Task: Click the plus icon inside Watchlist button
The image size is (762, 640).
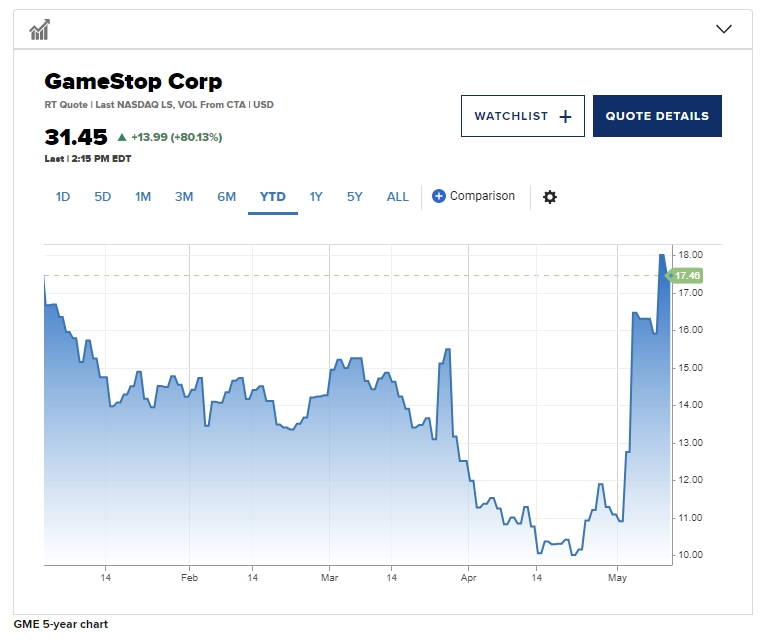Action: (565, 116)
